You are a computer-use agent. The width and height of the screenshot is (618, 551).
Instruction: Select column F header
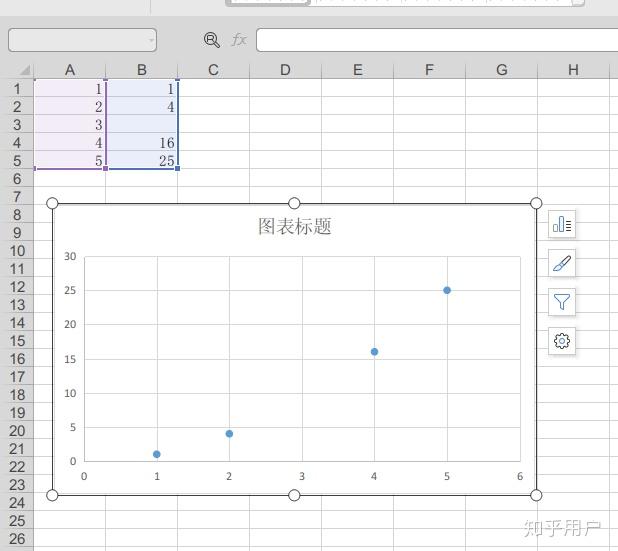click(x=429, y=70)
